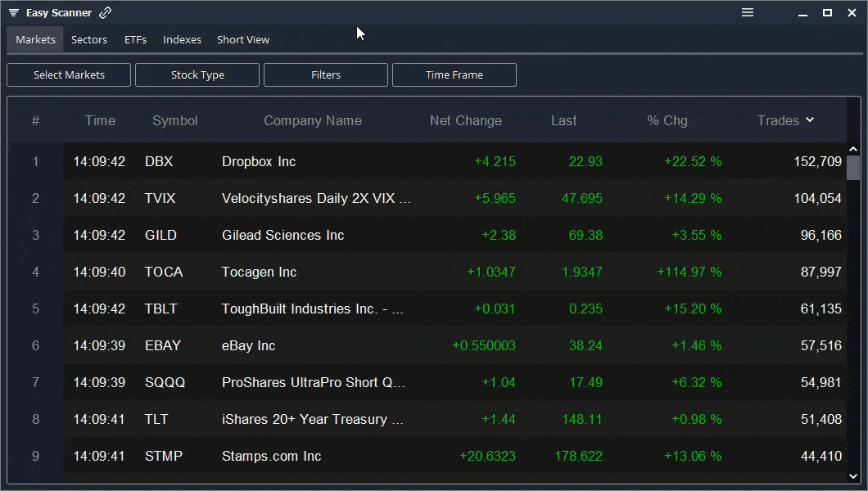Switch to the Indexes tab
This screenshot has height=491, width=868.
[182, 39]
